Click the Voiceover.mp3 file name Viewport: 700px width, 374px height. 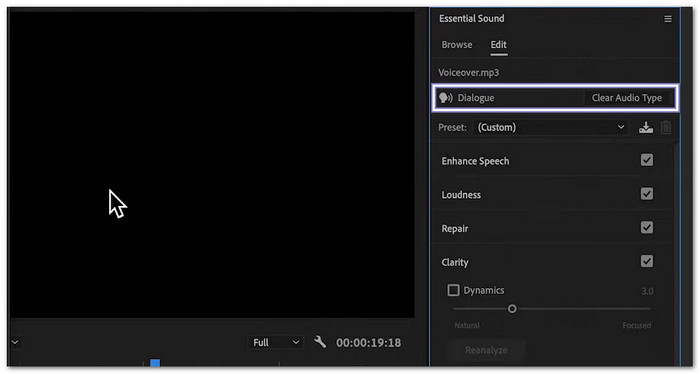469,72
